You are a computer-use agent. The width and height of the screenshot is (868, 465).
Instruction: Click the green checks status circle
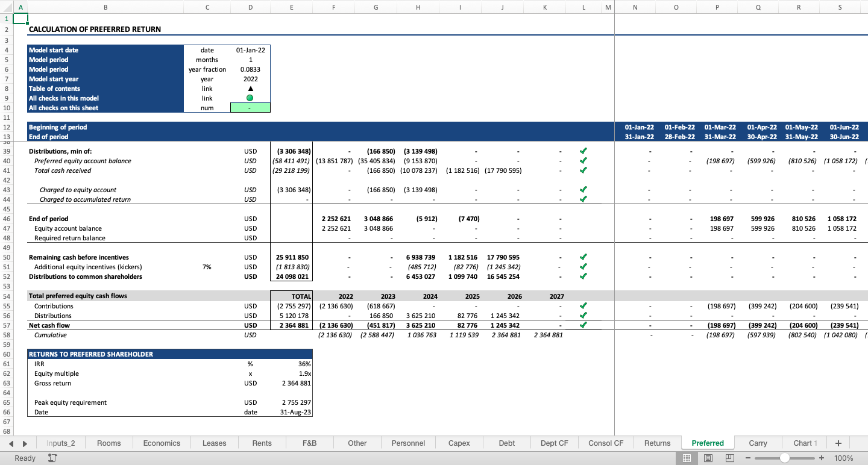[250, 98]
